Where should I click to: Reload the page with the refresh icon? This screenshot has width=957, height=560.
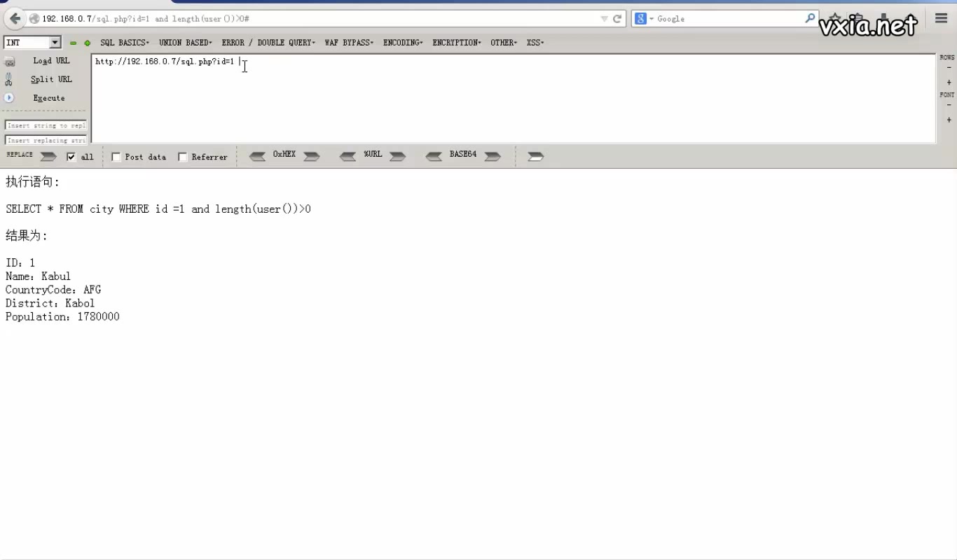pyautogui.click(x=617, y=19)
